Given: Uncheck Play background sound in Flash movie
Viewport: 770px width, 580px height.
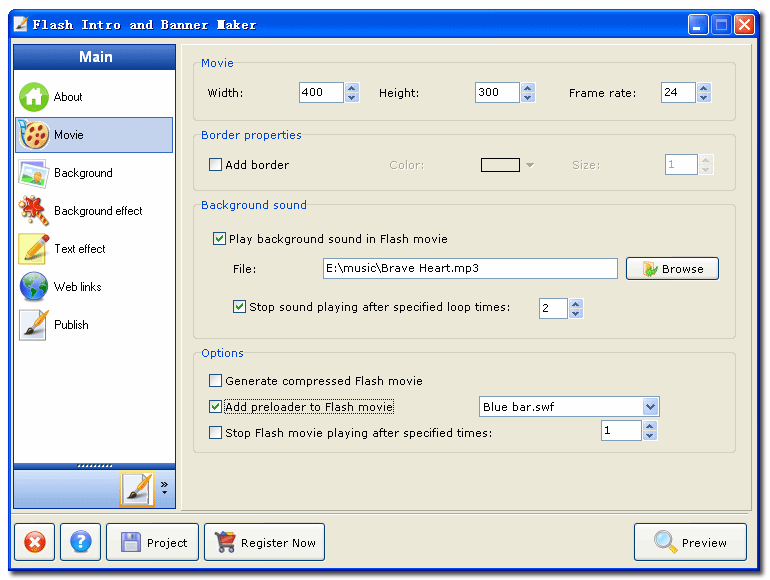Looking at the screenshot, I should pyautogui.click(x=220, y=239).
